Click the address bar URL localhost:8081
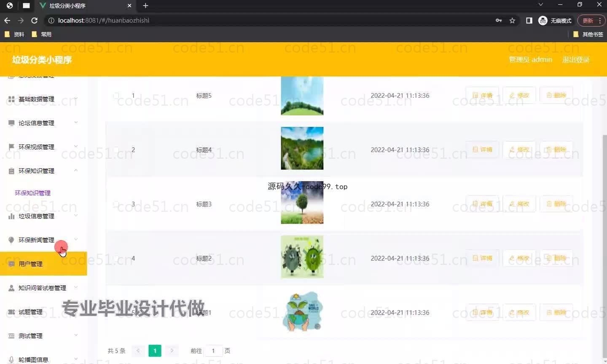Viewport: 607px width, 364px height. pyautogui.click(x=104, y=20)
